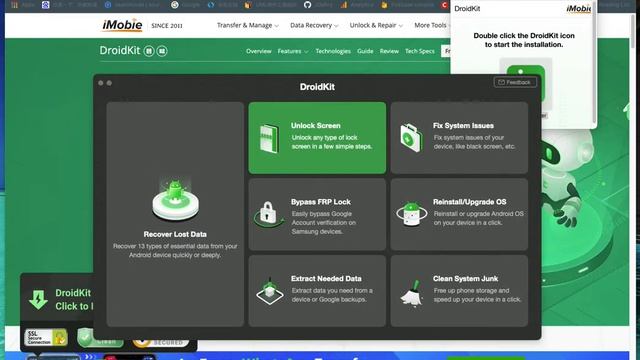Click the Google bookmark in the browser bar
Image resolution: width=640 pixels, height=360 pixels.
(186, 5)
